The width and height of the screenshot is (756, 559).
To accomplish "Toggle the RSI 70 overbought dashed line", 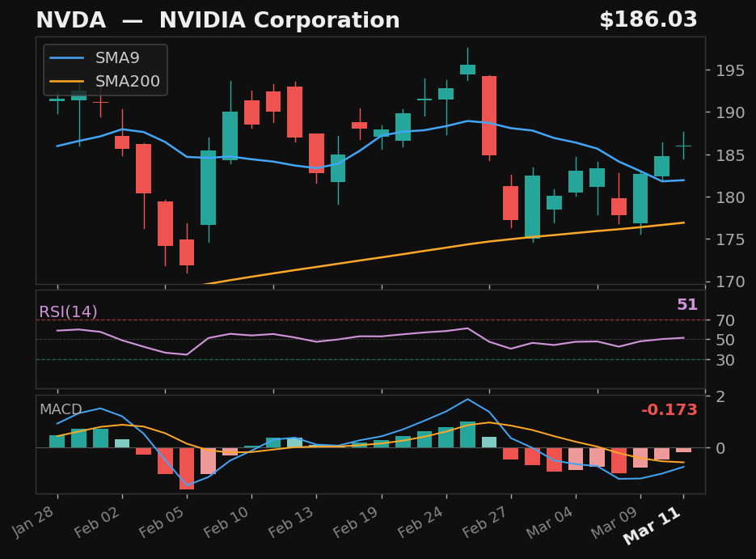I will click(364, 321).
